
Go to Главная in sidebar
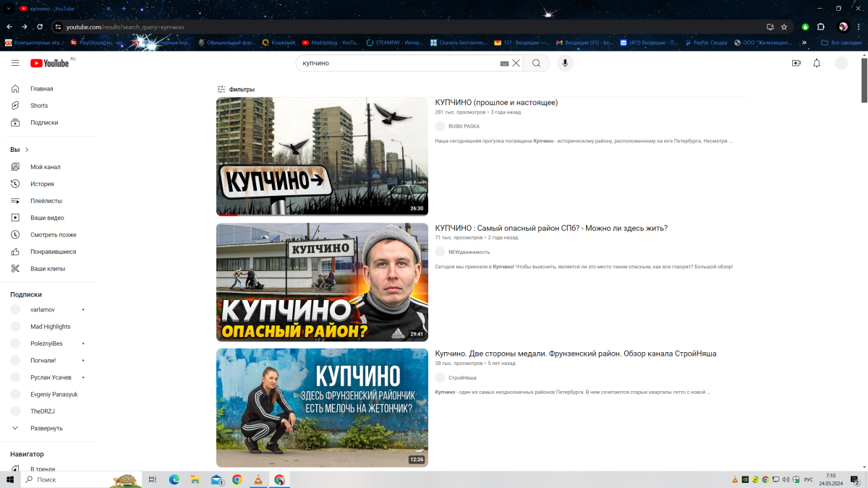(41, 89)
